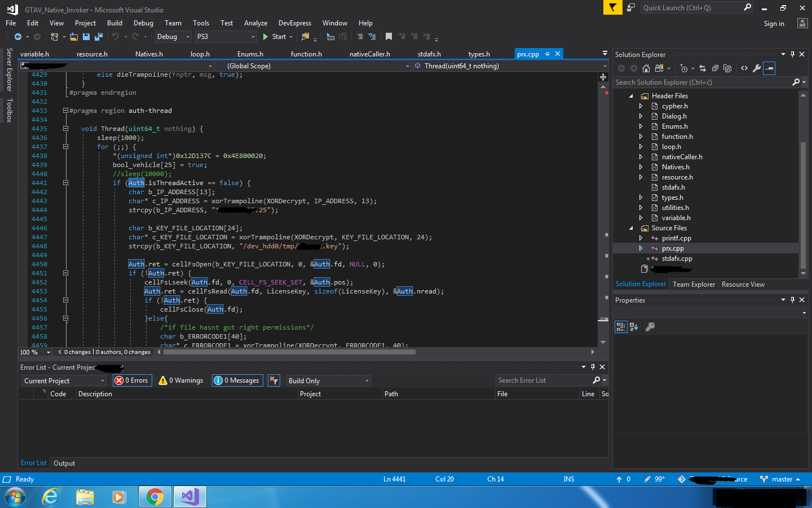
Task: Click the Sign in link
Action: pyautogui.click(x=774, y=24)
